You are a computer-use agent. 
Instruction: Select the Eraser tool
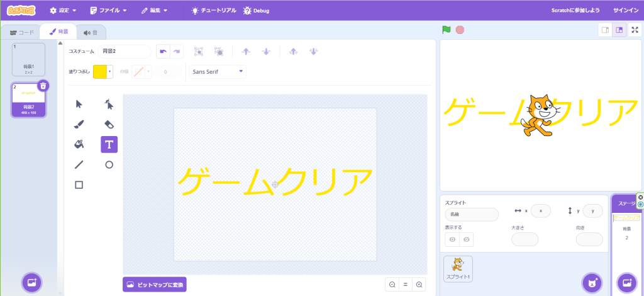tap(109, 124)
